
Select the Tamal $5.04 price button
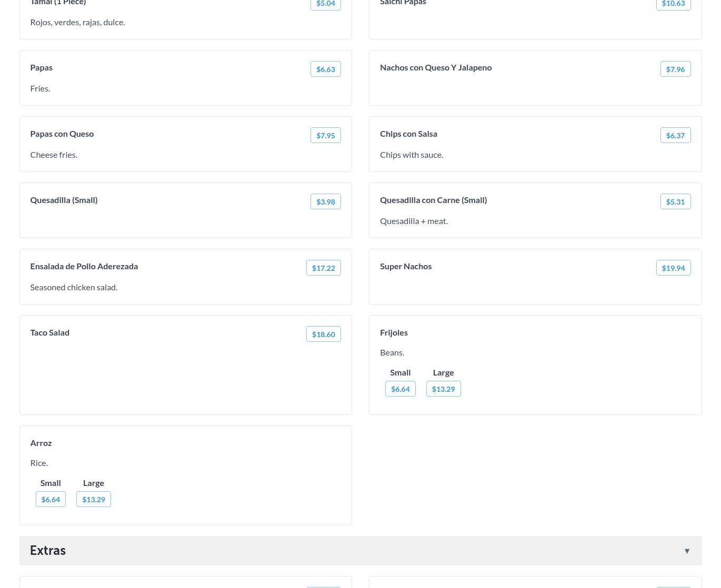point(325,4)
